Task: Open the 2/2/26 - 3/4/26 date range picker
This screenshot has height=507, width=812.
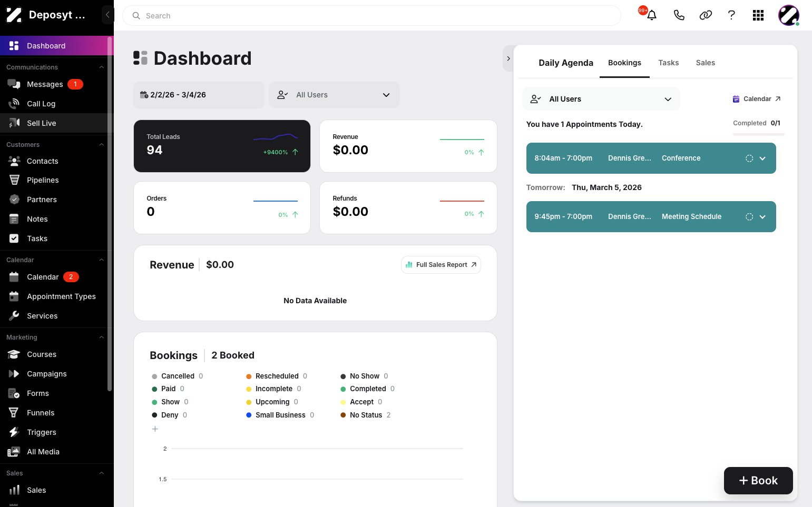Action: [199, 95]
